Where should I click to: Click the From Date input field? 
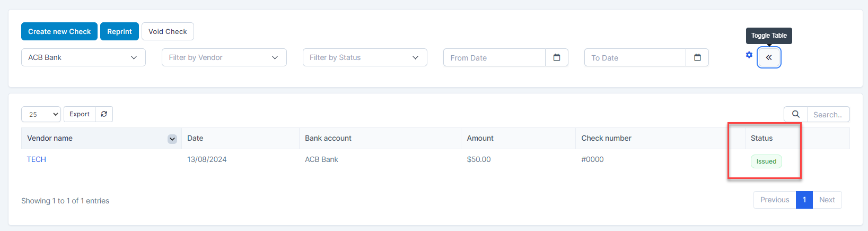[494, 57]
